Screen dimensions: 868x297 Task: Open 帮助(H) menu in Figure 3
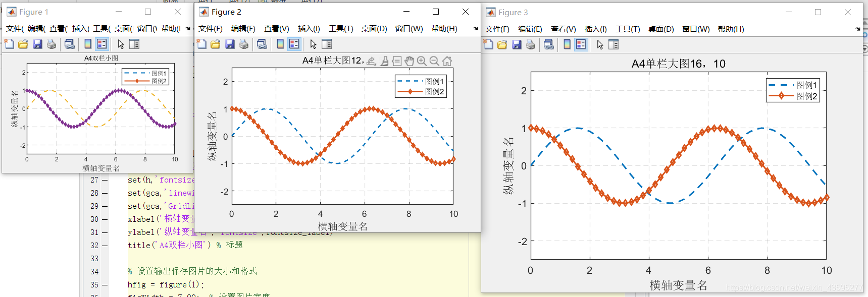click(x=731, y=29)
